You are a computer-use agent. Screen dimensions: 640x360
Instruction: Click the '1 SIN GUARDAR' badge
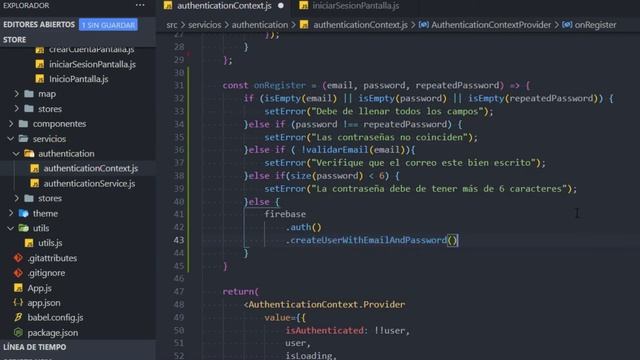[108, 25]
